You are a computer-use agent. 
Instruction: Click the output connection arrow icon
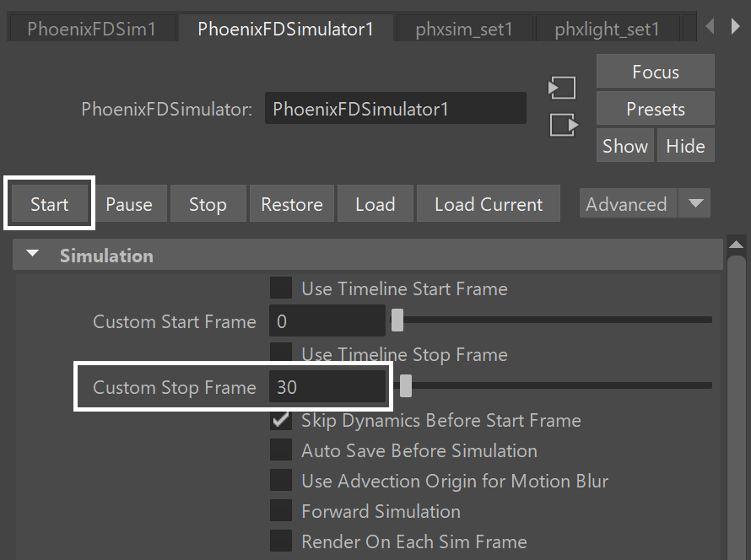(x=564, y=125)
